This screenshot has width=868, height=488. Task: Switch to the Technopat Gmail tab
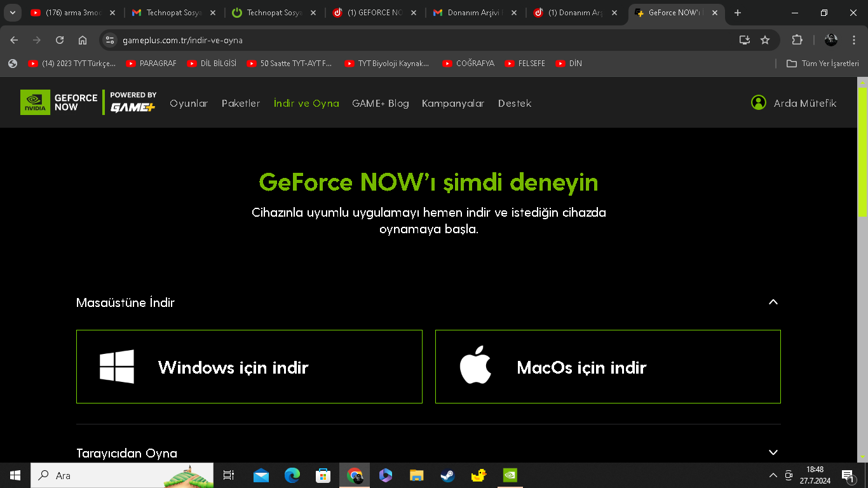173,13
